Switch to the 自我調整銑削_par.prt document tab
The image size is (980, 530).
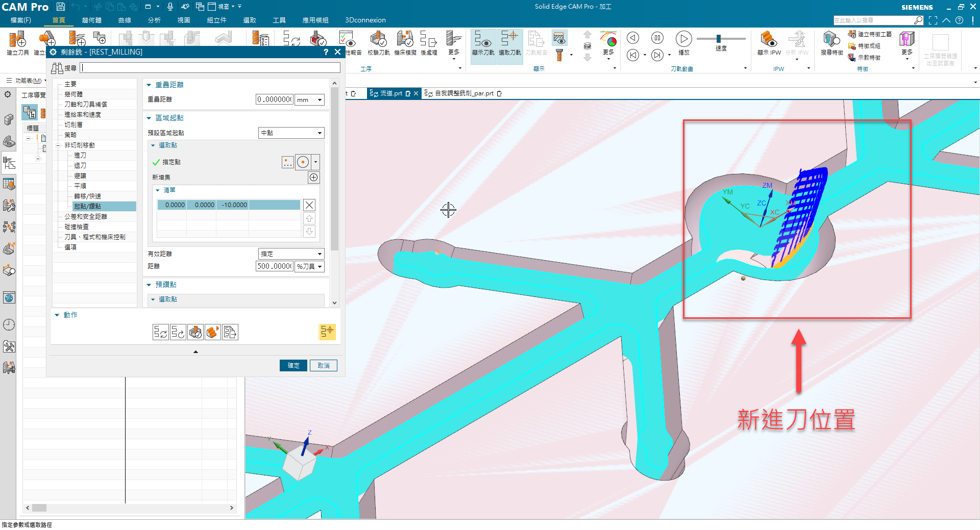(x=463, y=94)
